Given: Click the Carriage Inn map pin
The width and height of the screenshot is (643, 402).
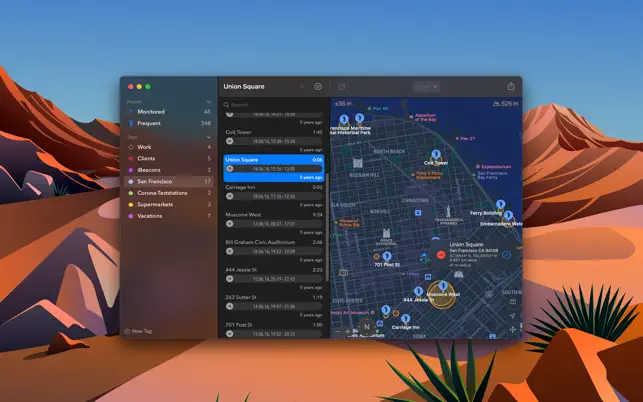Looking at the screenshot, I should pyautogui.click(x=406, y=319).
